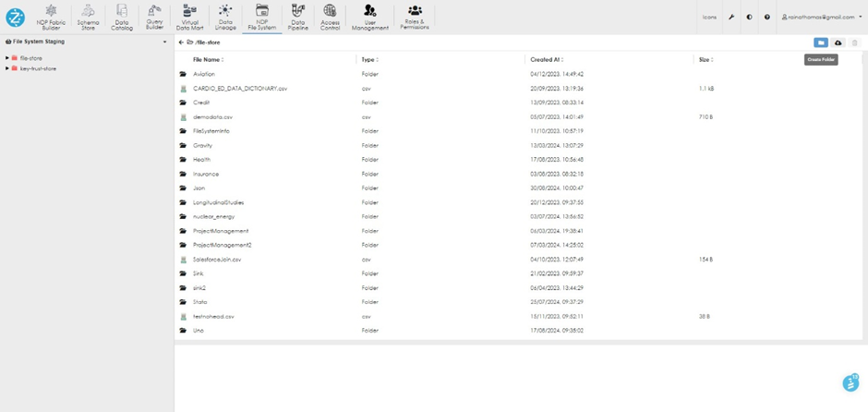Image resolution: width=868 pixels, height=412 pixels.
Task: Open the Aviation folder
Action: click(x=204, y=74)
